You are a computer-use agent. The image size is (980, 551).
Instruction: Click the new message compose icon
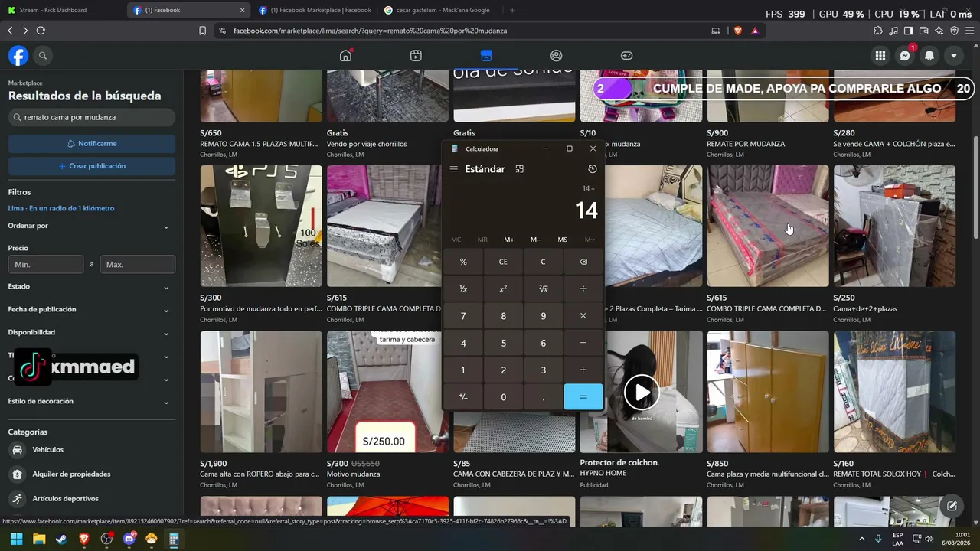[x=952, y=505]
